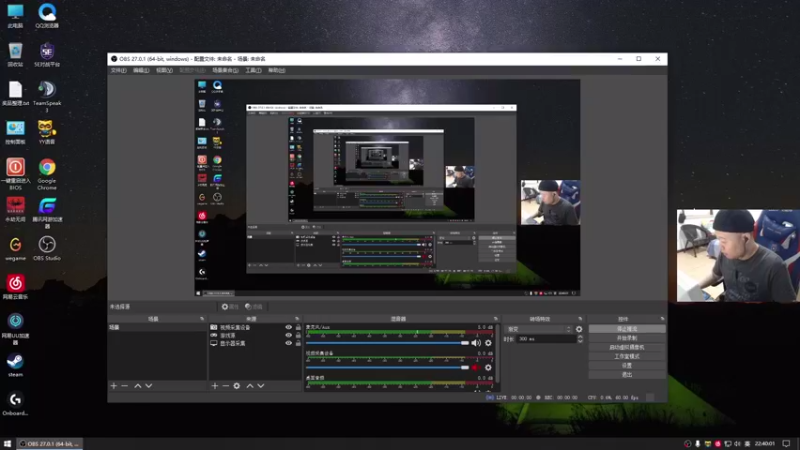This screenshot has height=450, width=800.
Task: Move the selected source down
Action: click(261, 386)
